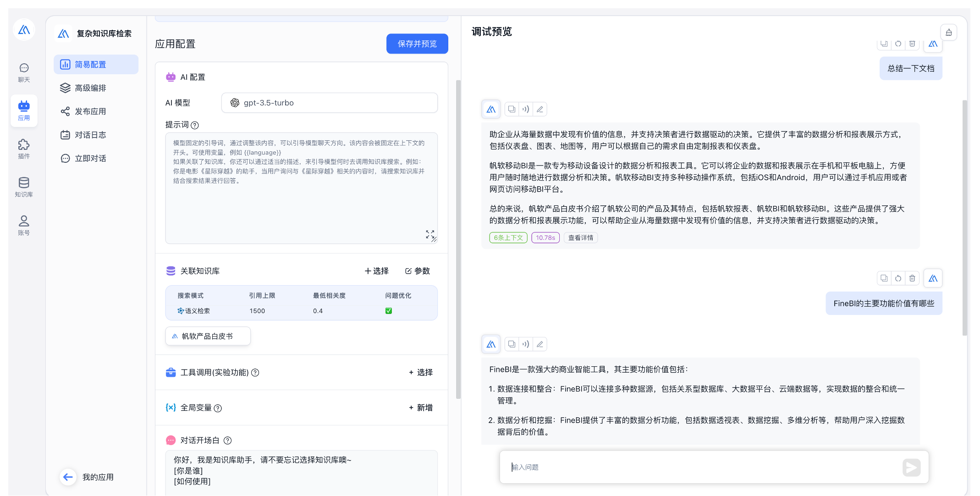Open the 账号 account section

coord(24,226)
